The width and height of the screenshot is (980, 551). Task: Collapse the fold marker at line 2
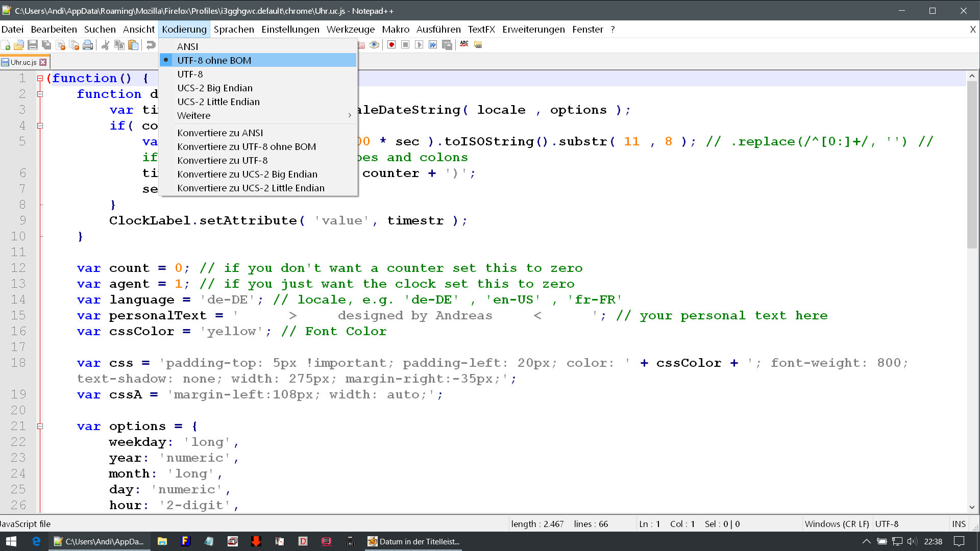point(40,94)
